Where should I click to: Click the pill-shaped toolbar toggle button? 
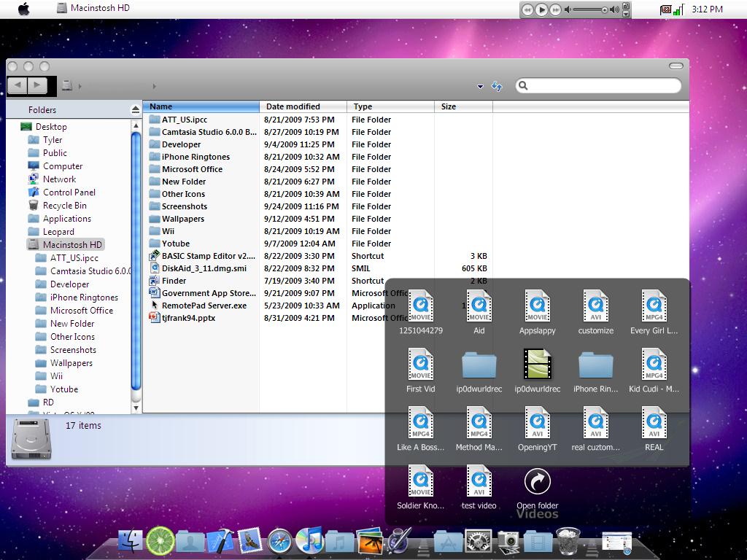(676, 66)
